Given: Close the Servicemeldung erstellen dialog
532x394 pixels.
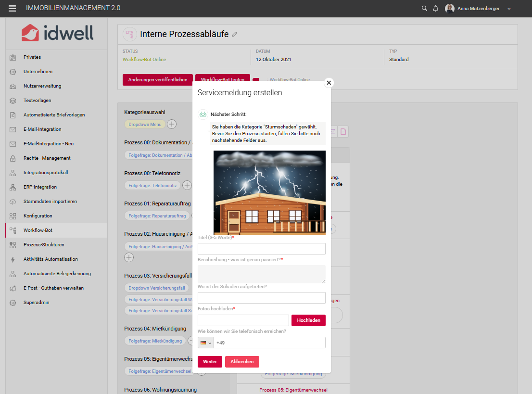Looking at the screenshot, I should 329,82.
